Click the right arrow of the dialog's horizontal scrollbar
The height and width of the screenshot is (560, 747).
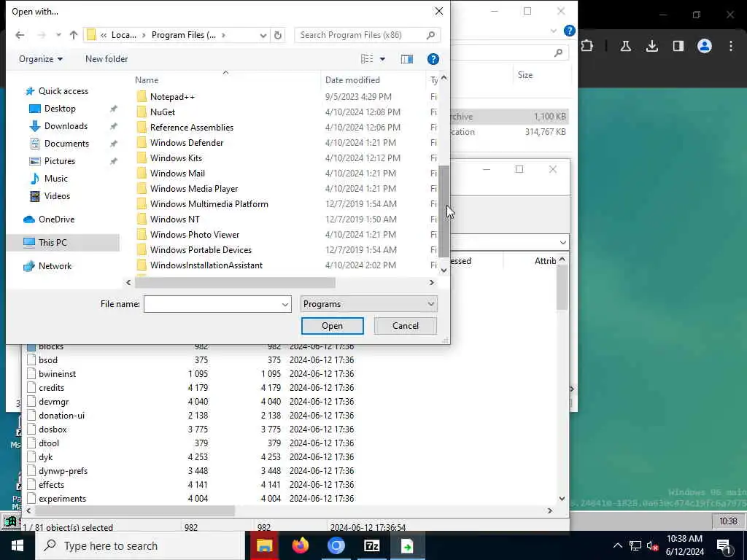432,282
